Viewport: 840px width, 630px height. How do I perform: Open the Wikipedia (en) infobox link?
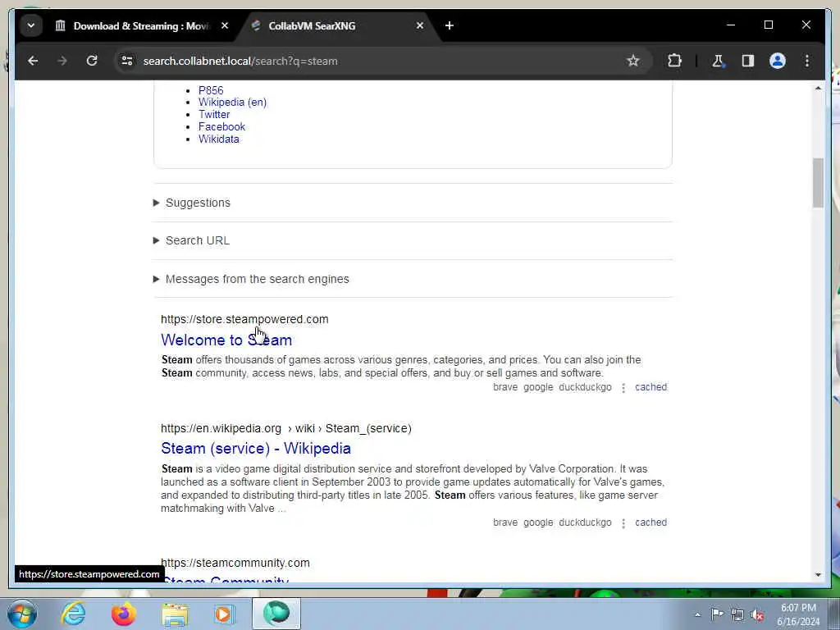(232, 103)
